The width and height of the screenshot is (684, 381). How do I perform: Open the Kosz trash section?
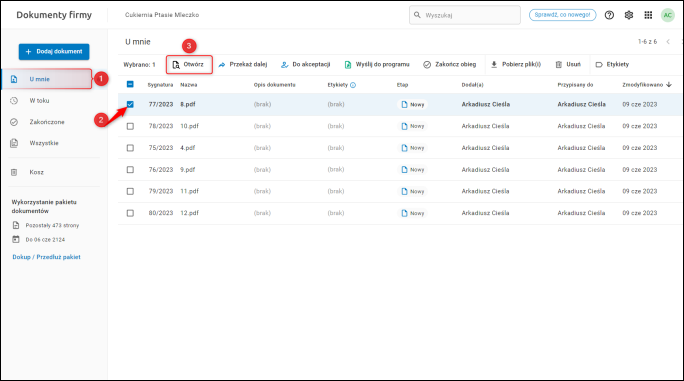37,172
